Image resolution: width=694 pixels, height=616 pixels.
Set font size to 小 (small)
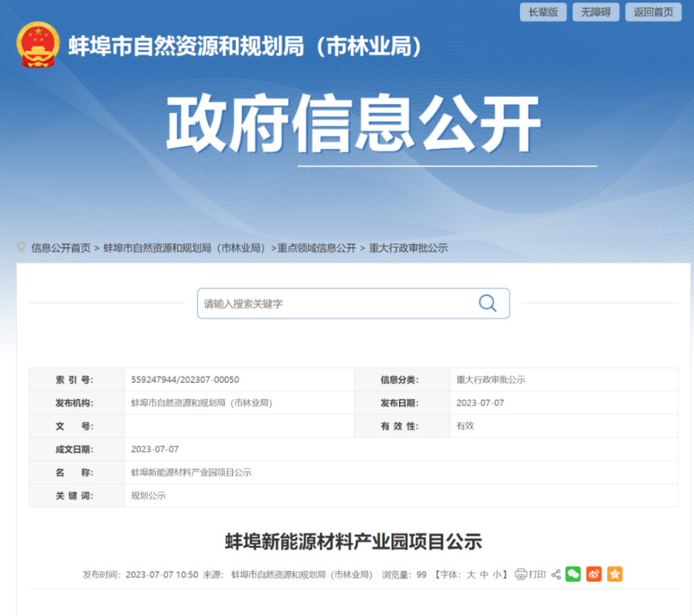[x=496, y=574]
